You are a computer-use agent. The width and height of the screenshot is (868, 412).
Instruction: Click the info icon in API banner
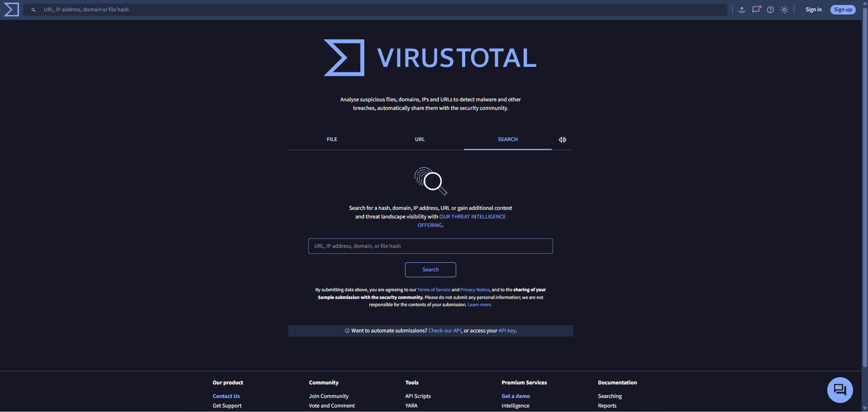(347, 331)
